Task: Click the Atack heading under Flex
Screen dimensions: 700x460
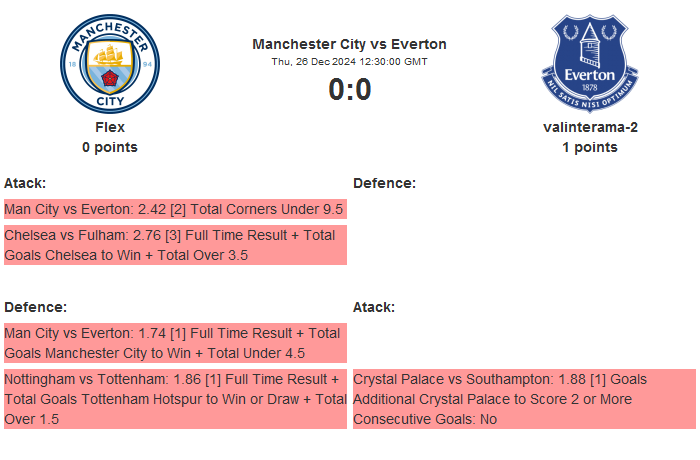Action: pos(25,183)
